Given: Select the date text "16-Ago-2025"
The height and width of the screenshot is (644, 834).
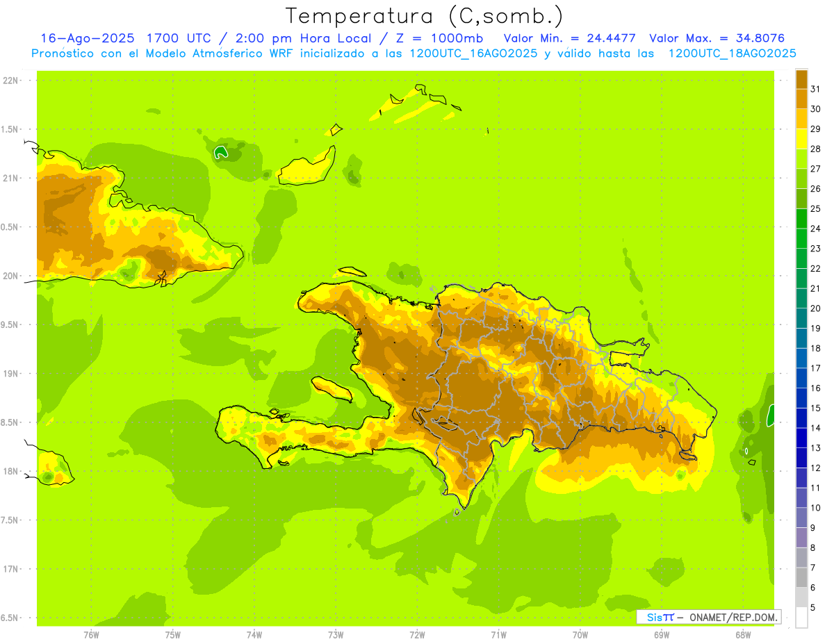Looking at the screenshot, I should pos(87,38).
